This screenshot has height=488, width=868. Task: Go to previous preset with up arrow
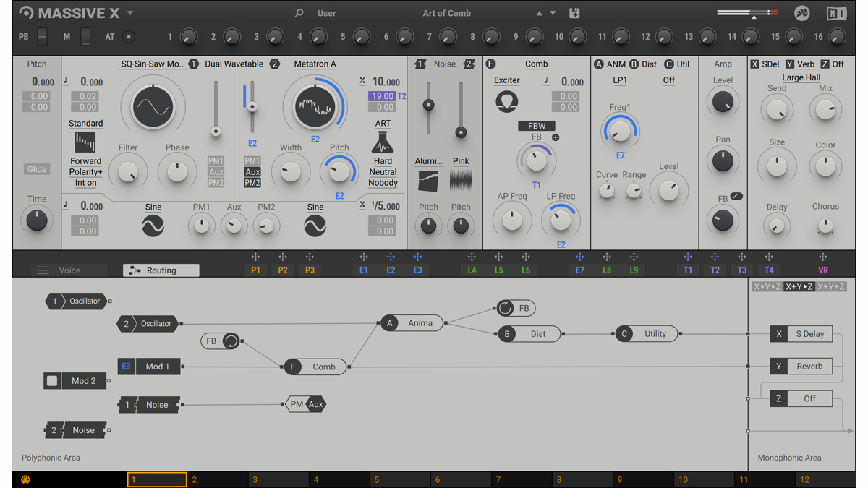[539, 13]
